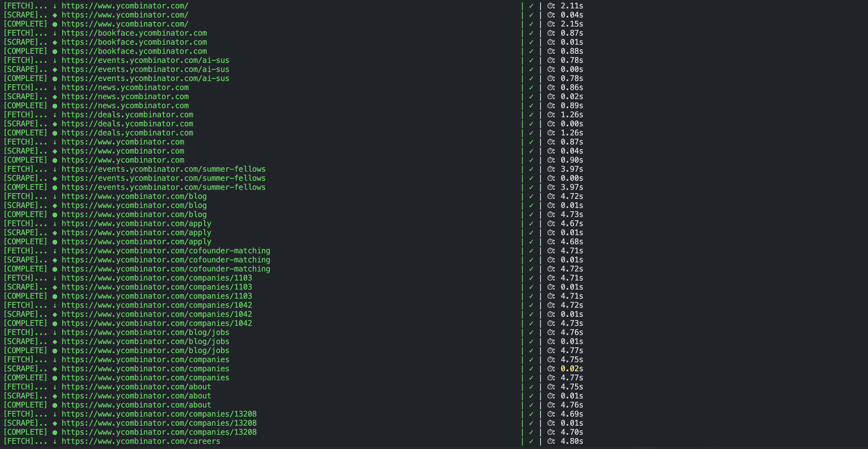Select 4.76s in the FETCH /blog/jobs row
868x449 pixels.
572,332
